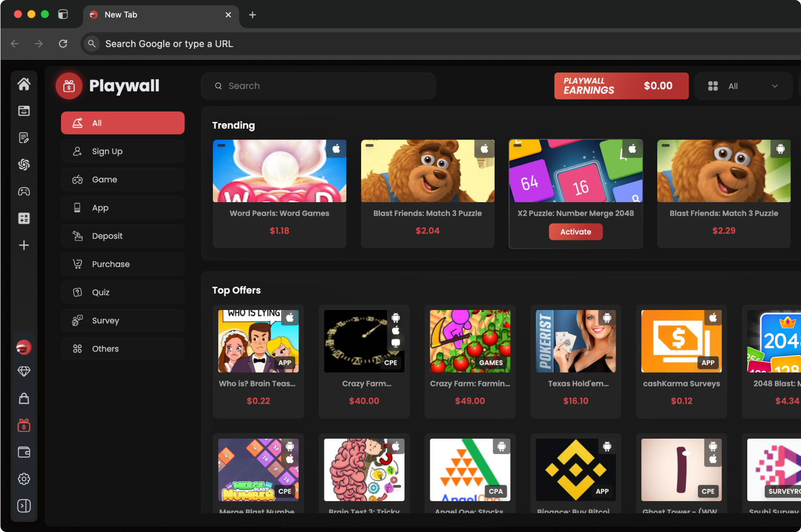Click the Top Offers section heading
Image resolution: width=801 pixels, height=532 pixels.
tap(236, 290)
